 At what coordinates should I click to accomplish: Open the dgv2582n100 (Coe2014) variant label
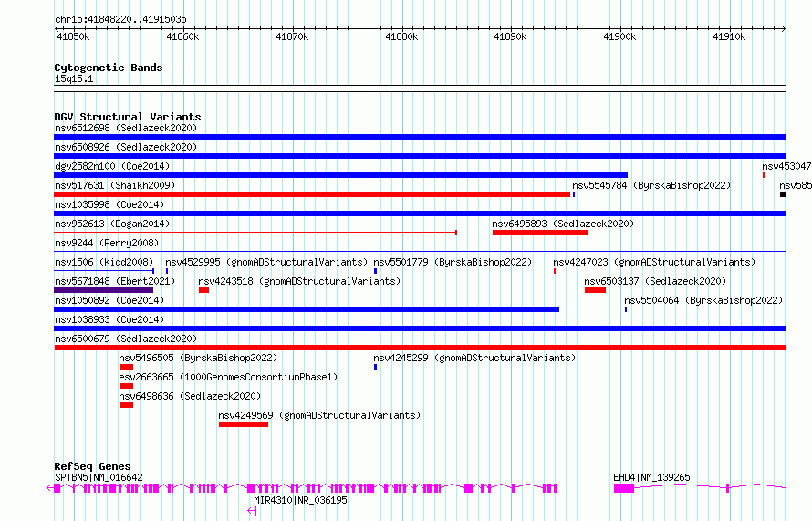coord(112,166)
